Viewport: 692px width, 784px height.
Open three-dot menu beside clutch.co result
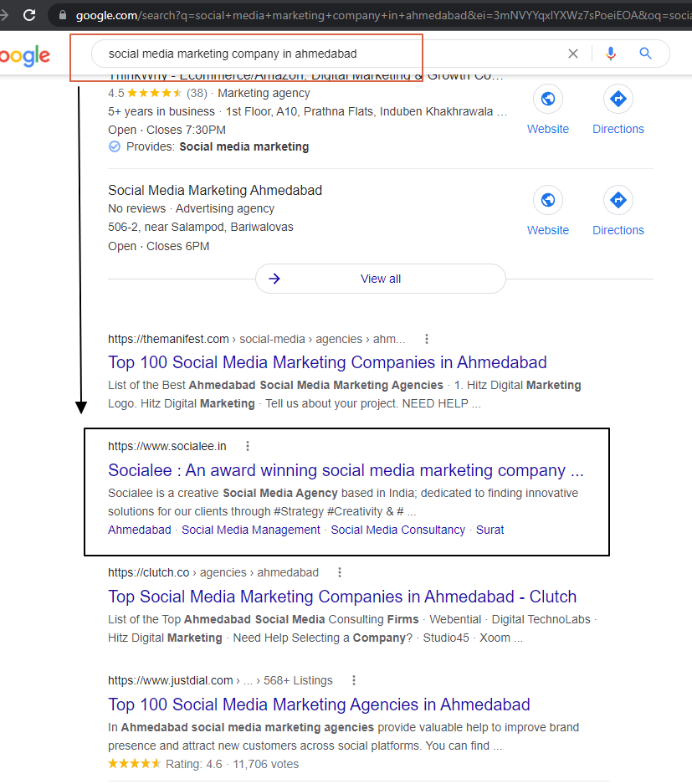[340, 572]
